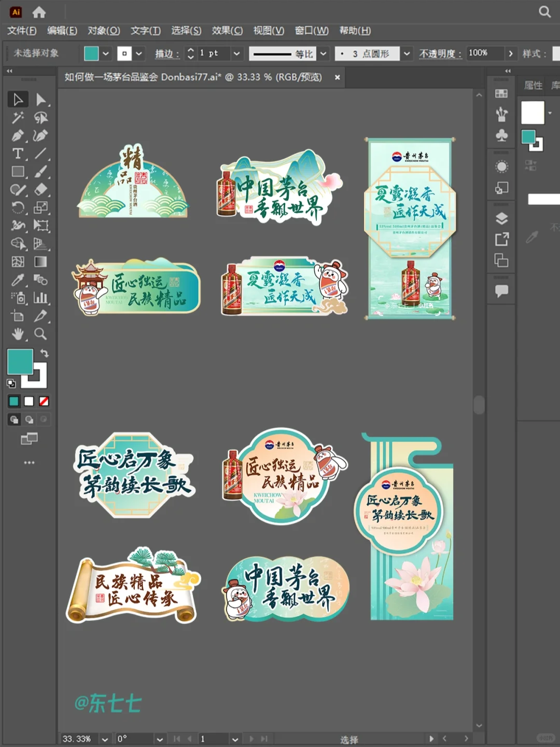Image resolution: width=560 pixels, height=747 pixels.
Task: Change the screen mode button
Action: (29, 439)
